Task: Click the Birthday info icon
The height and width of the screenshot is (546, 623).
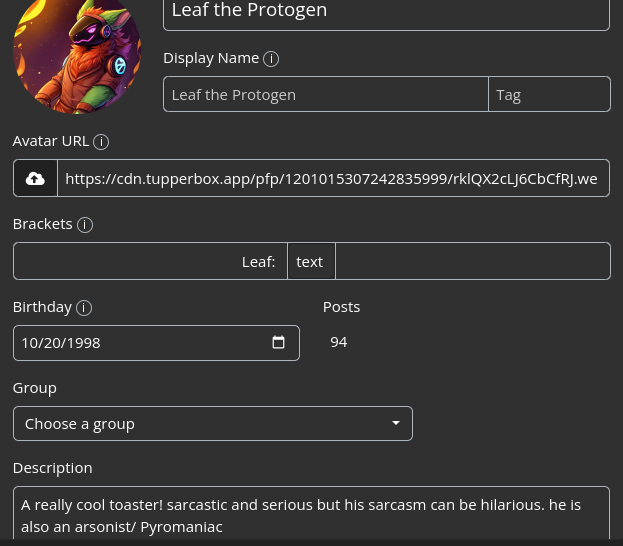Action: click(x=84, y=308)
